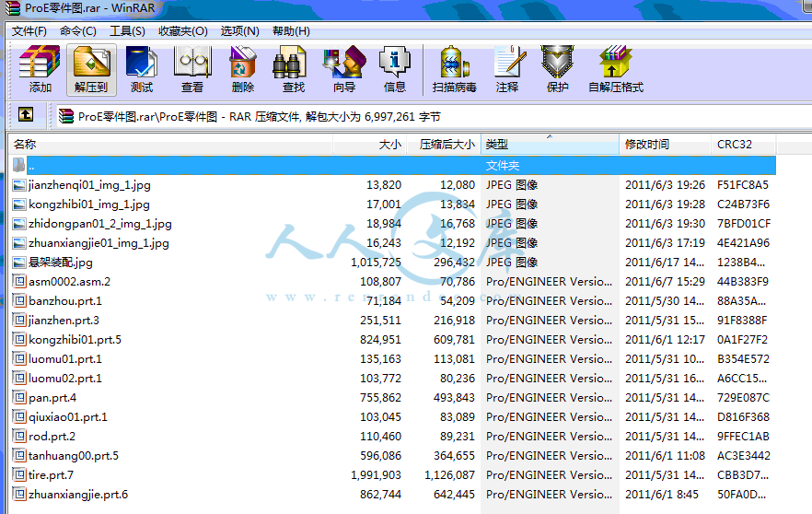Click modified time 2011/6/7 15:29

coord(665,282)
